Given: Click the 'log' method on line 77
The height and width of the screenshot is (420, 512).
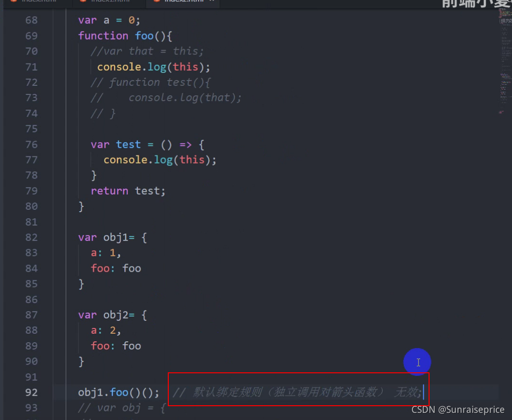Looking at the screenshot, I should [163, 160].
